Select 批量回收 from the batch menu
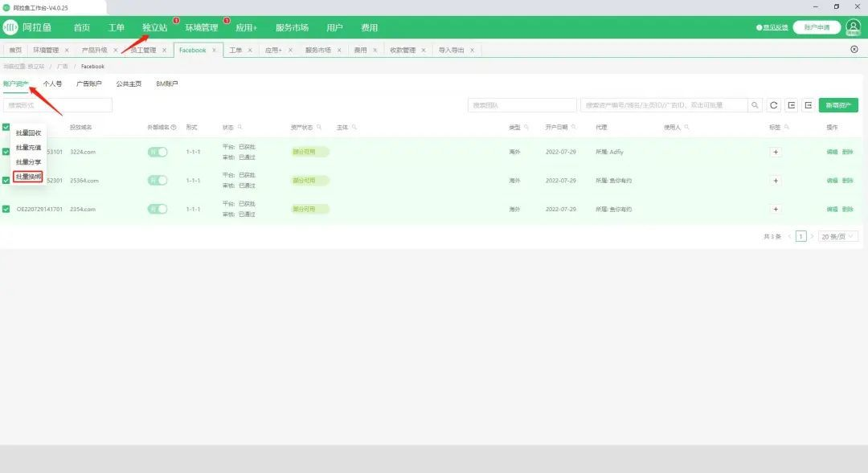868x473 pixels. point(28,133)
